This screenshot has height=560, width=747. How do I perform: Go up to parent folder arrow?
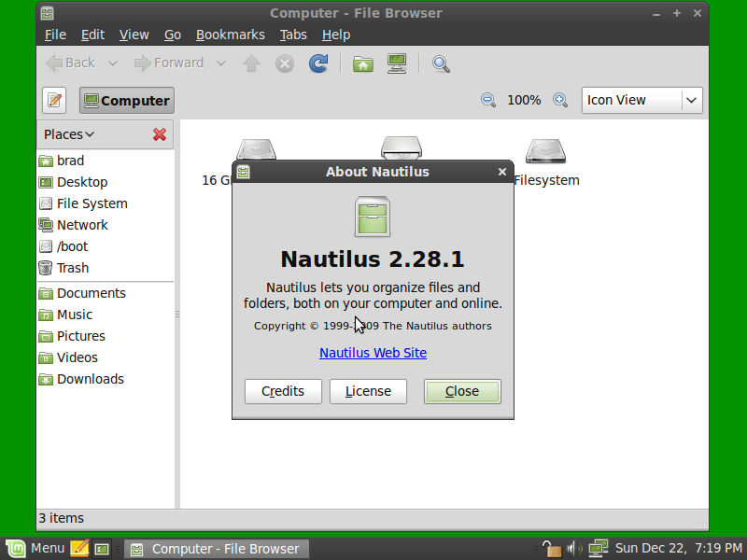click(x=251, y=63)
